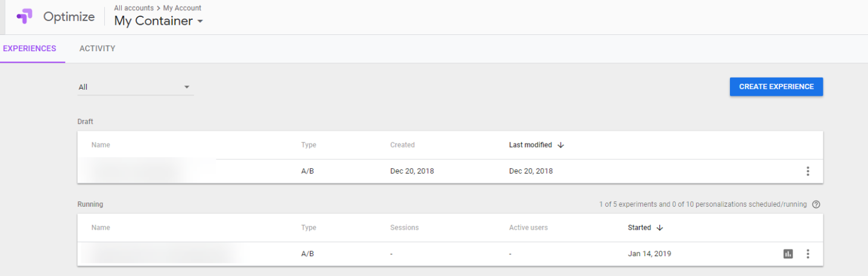Switch to the ACTIVITY tab

(x=97, y=49)
